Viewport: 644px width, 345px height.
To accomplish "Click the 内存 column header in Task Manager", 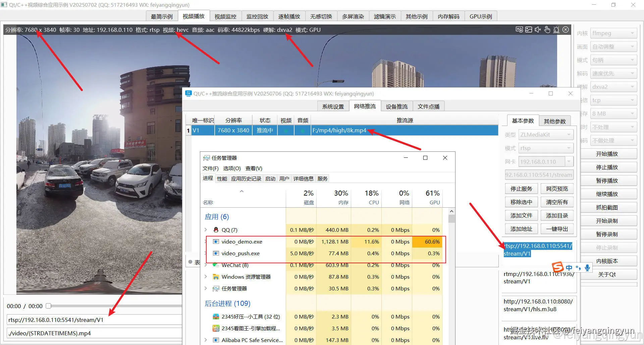I will [334, 197].
